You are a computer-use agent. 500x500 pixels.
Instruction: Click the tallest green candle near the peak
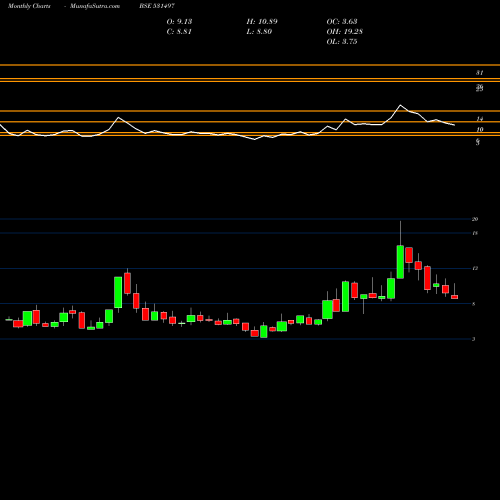pos(400,262)
